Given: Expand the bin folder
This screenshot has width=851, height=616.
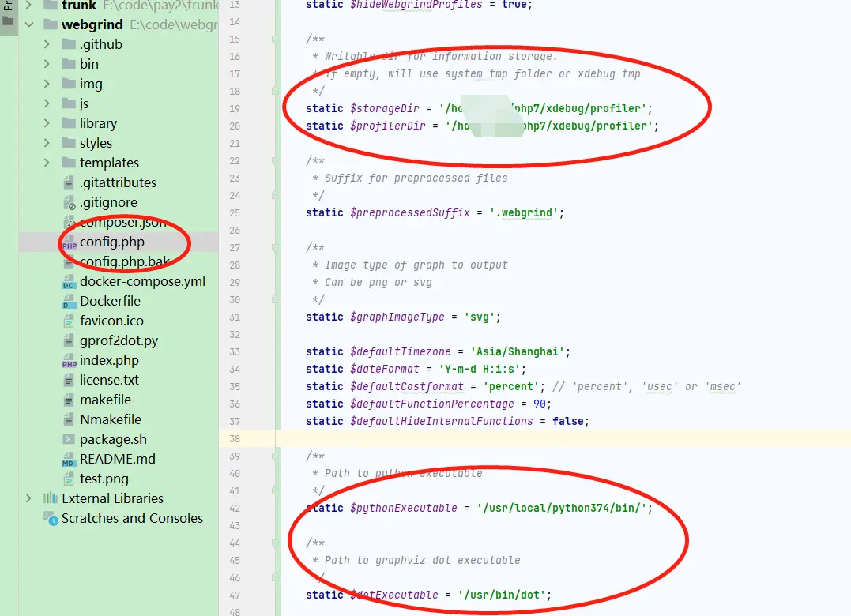Looking at the screenshot, I should (x=47, y=64).
